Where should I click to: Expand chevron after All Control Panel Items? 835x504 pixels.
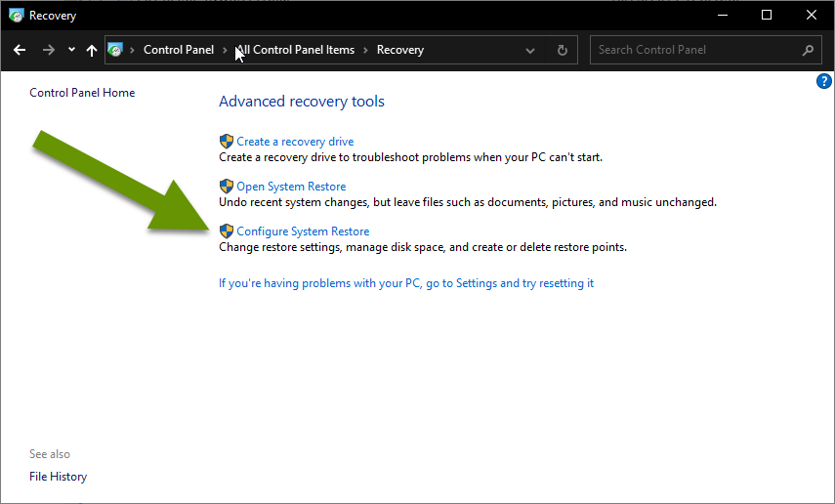tap(365, 50)
